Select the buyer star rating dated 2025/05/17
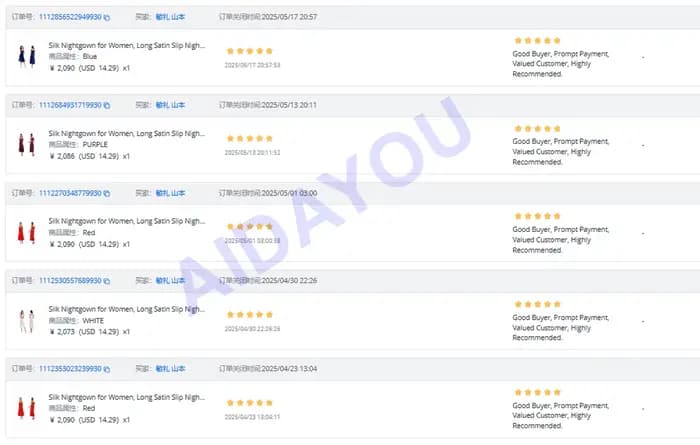 [250, 51]
